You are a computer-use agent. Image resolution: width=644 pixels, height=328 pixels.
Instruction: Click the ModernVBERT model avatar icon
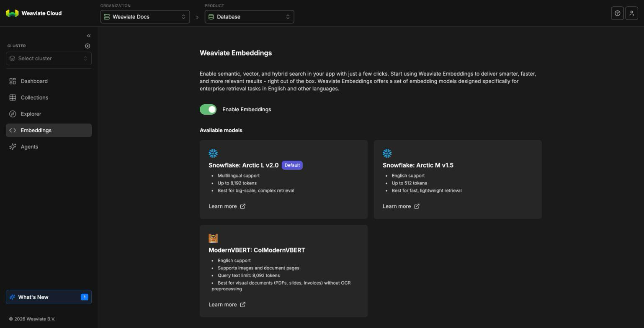click(213, 238)
